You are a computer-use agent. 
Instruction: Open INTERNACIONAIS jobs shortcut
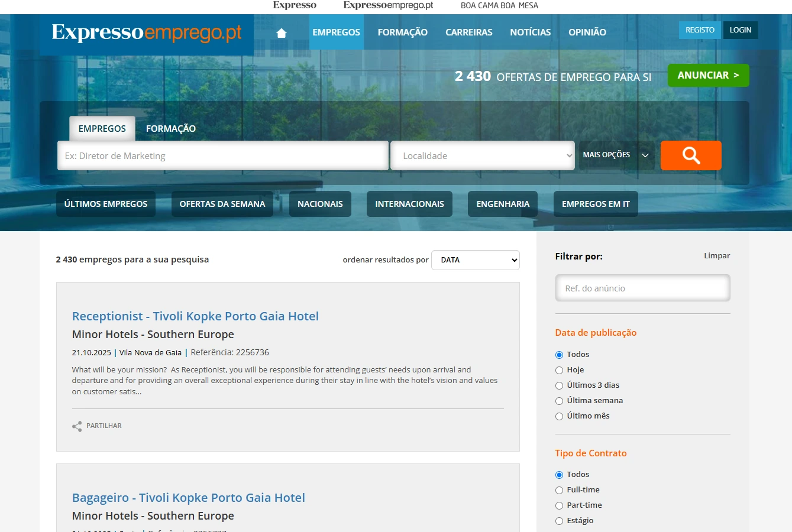point(409,204)
